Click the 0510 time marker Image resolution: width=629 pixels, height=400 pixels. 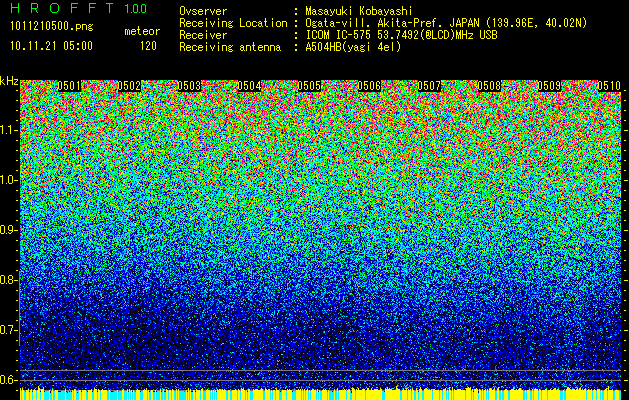click(x=609, y=86)
